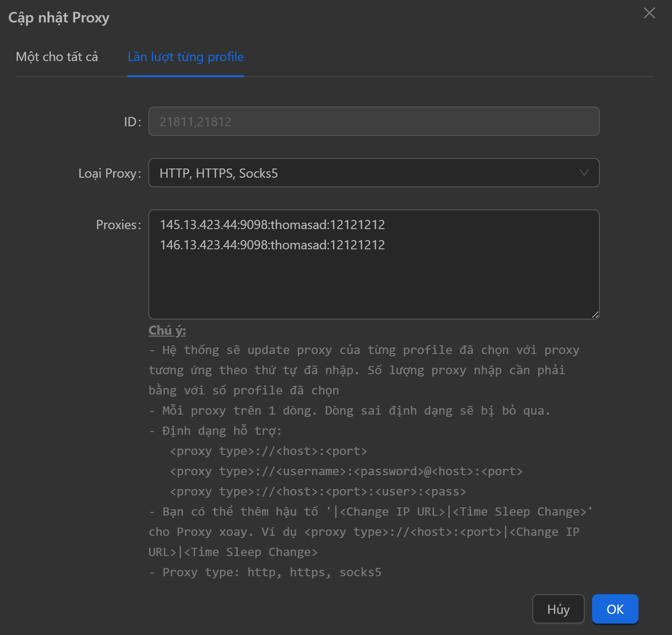672x635 pixels.
Task: Close the Cập nhật Proxy dialog
Action: (649, 13)
